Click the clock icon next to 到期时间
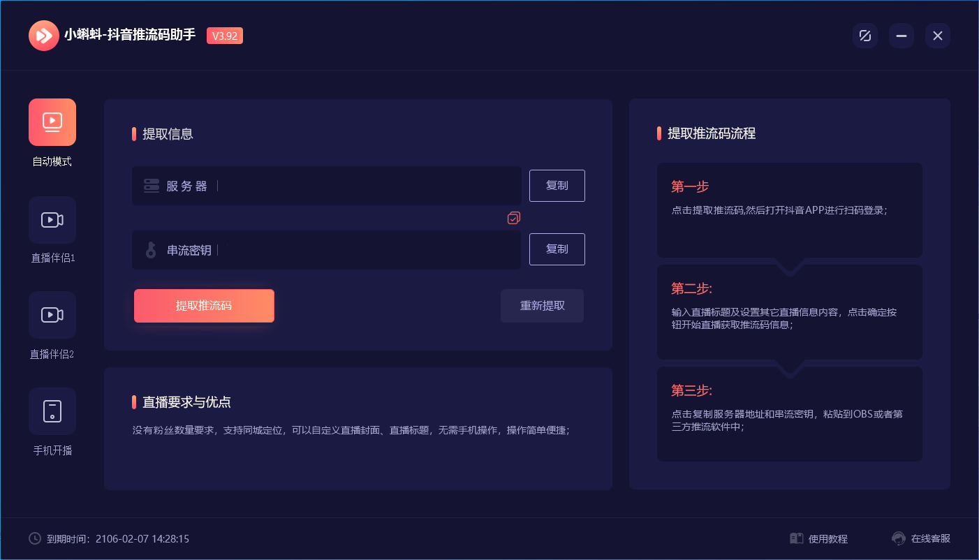This screenshot has width=979, height=560. 35,538
